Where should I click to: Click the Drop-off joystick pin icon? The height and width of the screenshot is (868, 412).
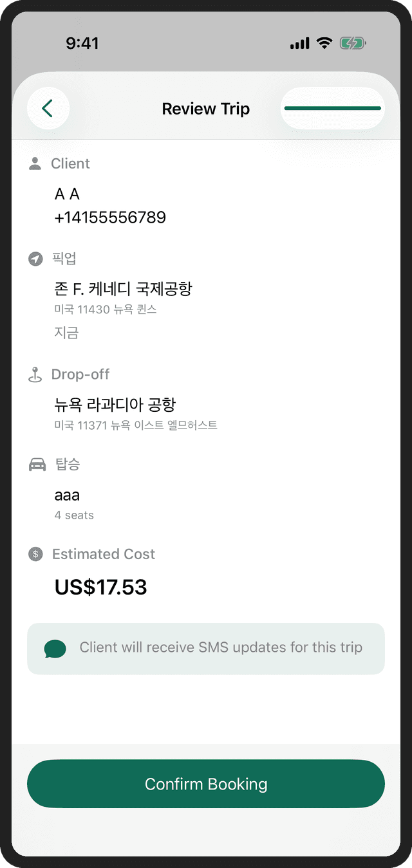pos(36,374)
